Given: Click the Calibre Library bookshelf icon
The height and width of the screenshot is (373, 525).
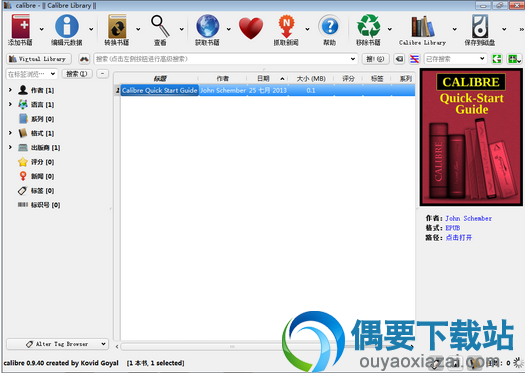Looking at the screenshot, I should click(423, 26).
